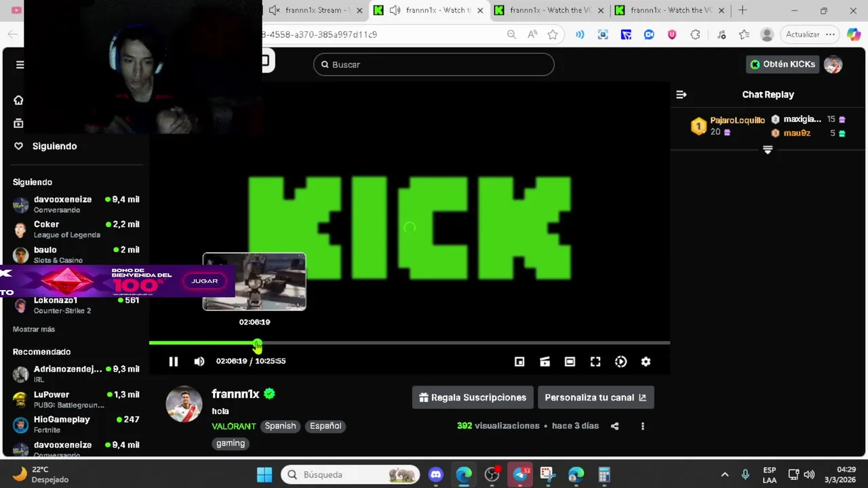Viewport: 868px width, 488px height.
Task: Open the Siguiendo heart link
Action: coord(45,146)
